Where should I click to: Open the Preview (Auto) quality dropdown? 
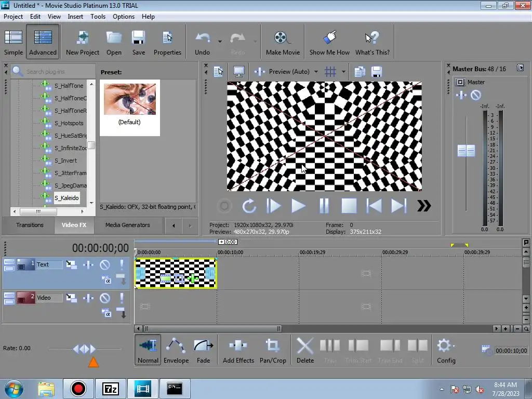pyautogui.click(x=316, y=72)
